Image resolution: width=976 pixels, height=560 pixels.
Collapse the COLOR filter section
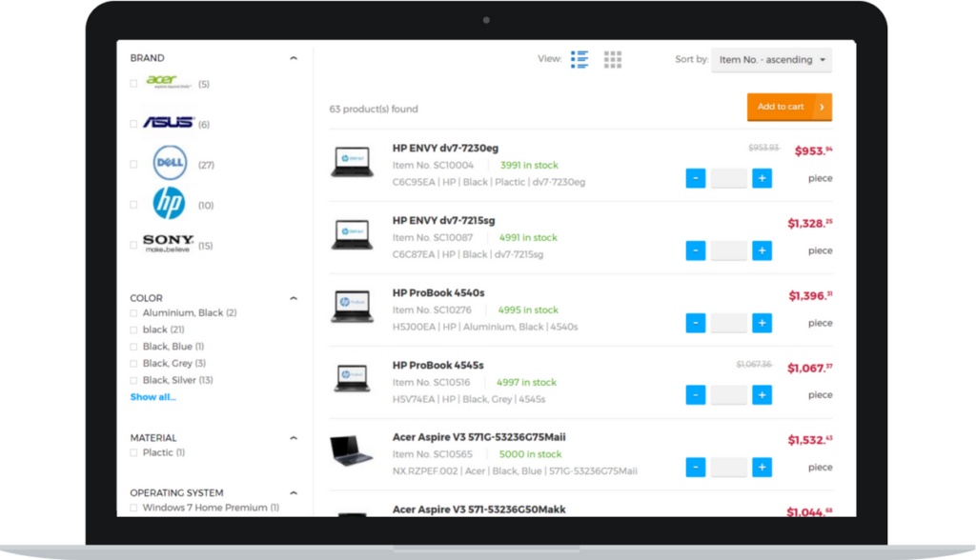[x=294, y=297]
